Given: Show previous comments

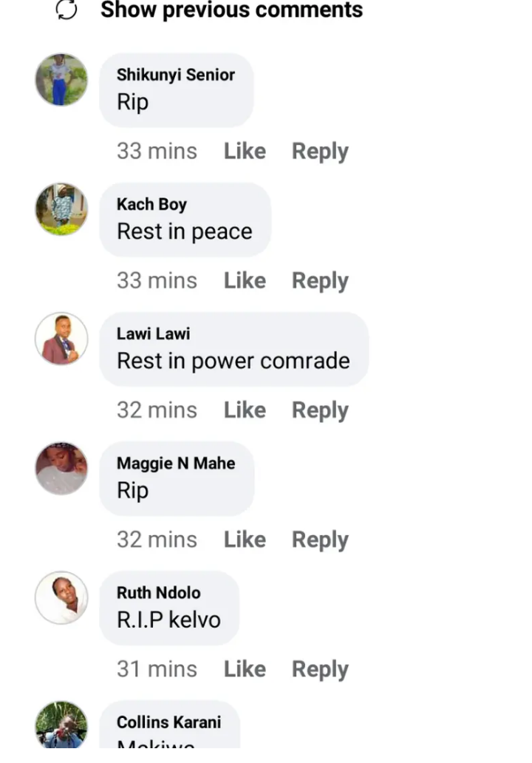Looking at the screenshot, I should [x=231, y=10].
